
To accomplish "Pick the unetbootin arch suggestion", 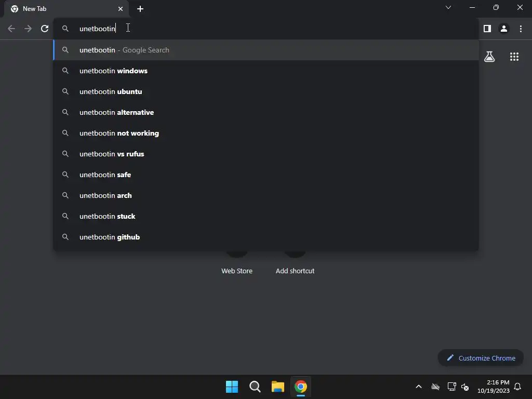I will pyautogui.click(x=267, y=195).
